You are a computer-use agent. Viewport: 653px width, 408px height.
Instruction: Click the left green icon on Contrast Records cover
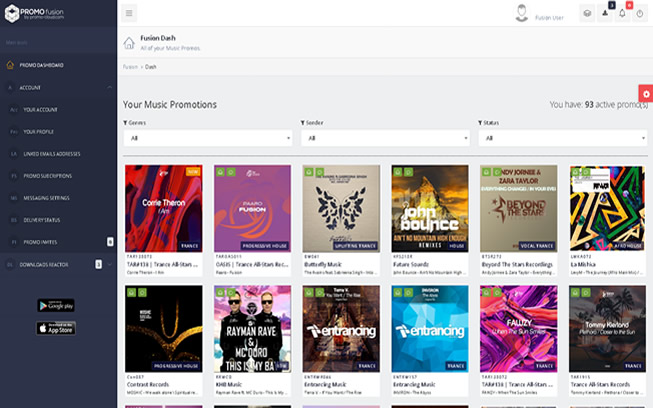click(x=132, y=293)
